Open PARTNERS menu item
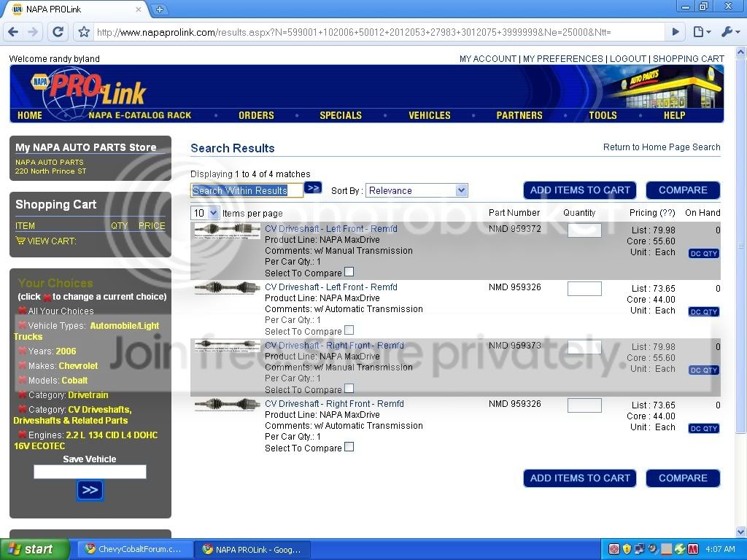The width and height of the screenshot is (747, 560). pos(519,115)
